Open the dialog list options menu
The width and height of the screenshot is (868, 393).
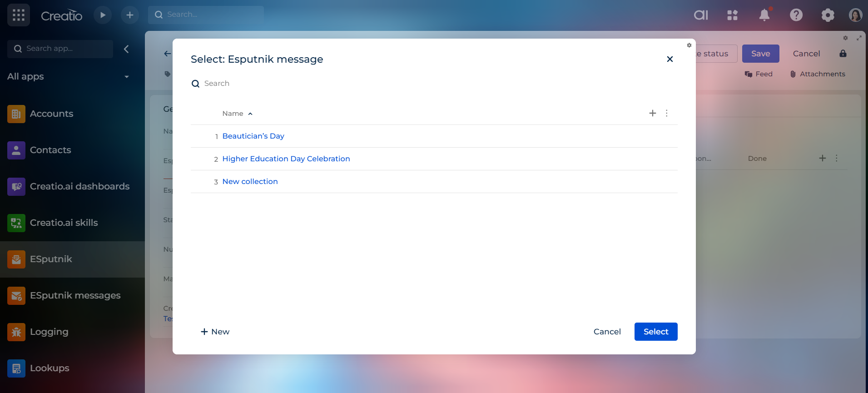coord(667,113)
